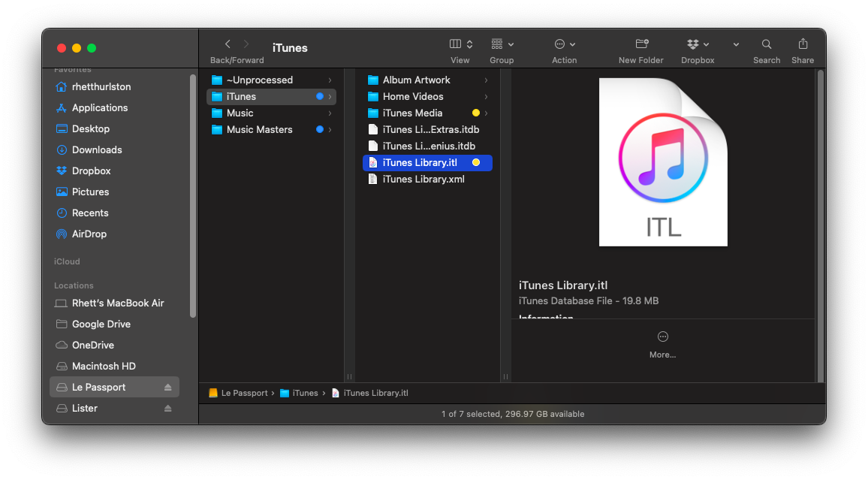The height and width of the screenshot is (480, 868).
Task: Click the blue tag dot on Music Masters
Action: coord(319,129)
